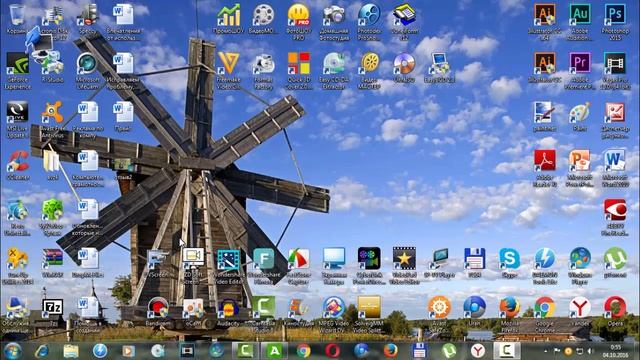Viewport: 640px width, 360px height.
Task: Open the Windows Start menu
Action: [13, 351]
